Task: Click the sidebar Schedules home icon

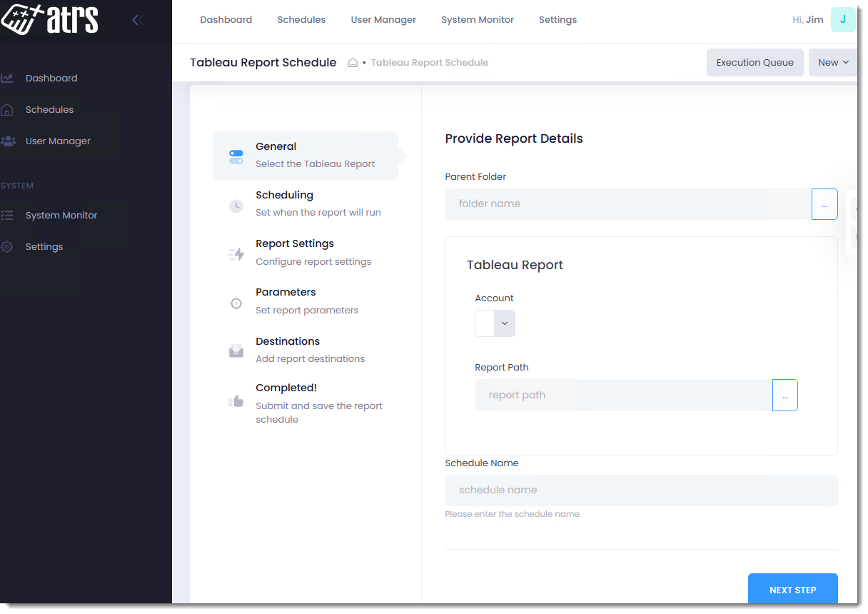Action: click(x=7, y=109)
